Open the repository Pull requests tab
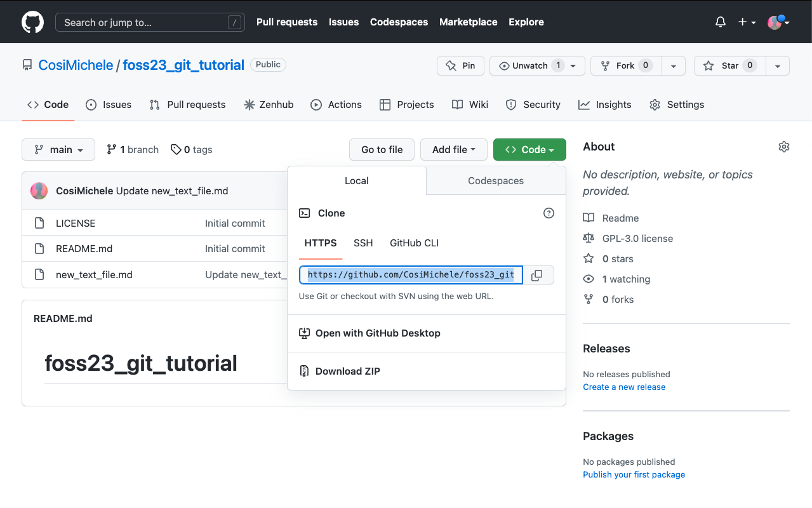This screenshot has height=508, width=812. point(187,105)
